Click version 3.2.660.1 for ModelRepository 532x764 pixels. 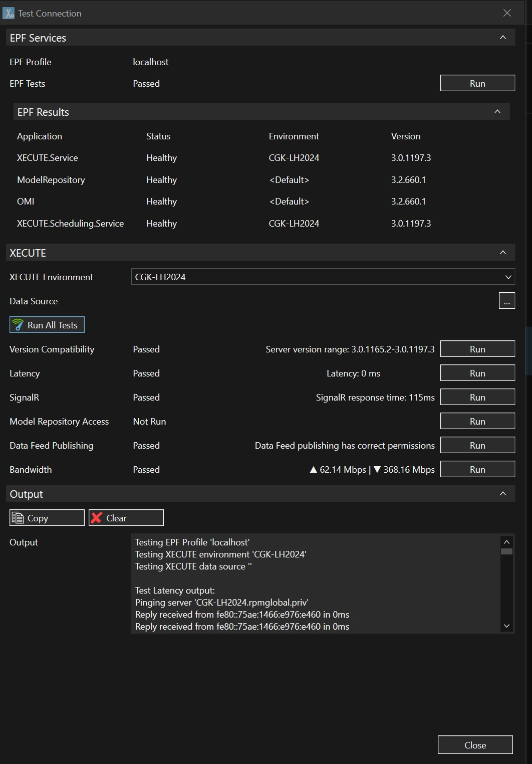click(409, 180)
